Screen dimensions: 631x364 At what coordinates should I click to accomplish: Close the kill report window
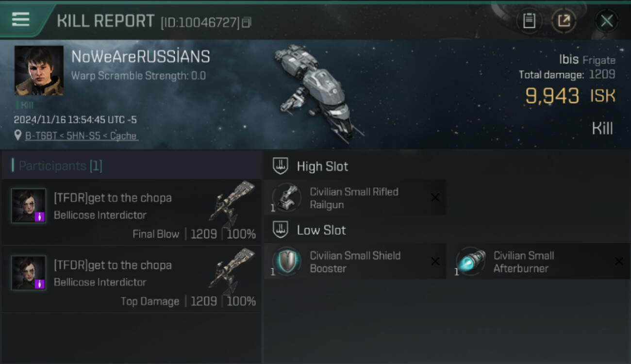tap(606, 21)
